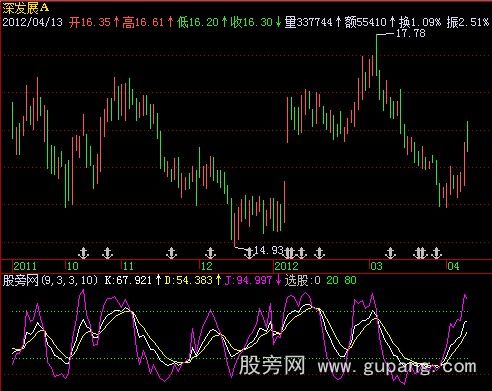Click the purple J value J:94.997

248,280
